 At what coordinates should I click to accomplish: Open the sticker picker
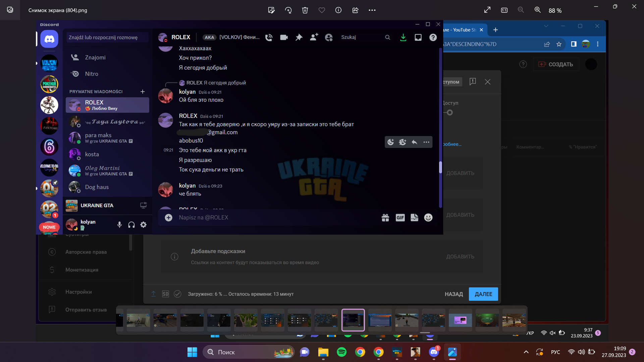tap(415, 218)
